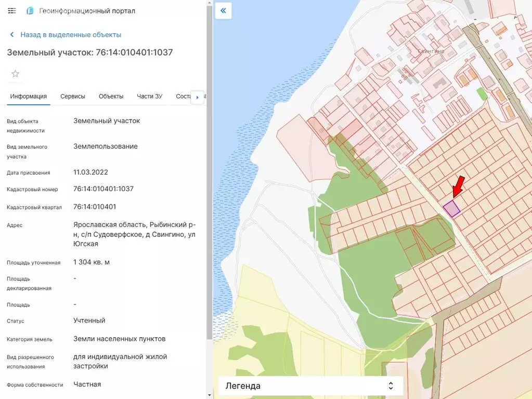
Task: Click the Объекты tab label
Action: (111, 96)
